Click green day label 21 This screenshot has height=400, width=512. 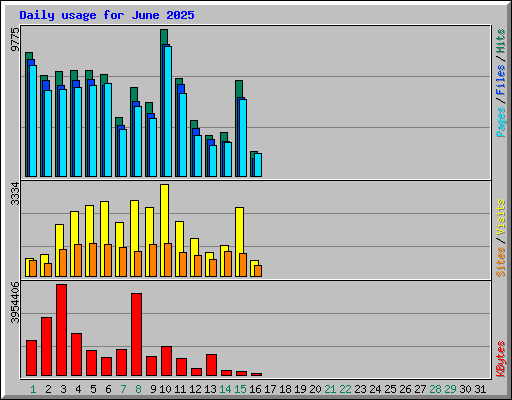pos(330,389)
